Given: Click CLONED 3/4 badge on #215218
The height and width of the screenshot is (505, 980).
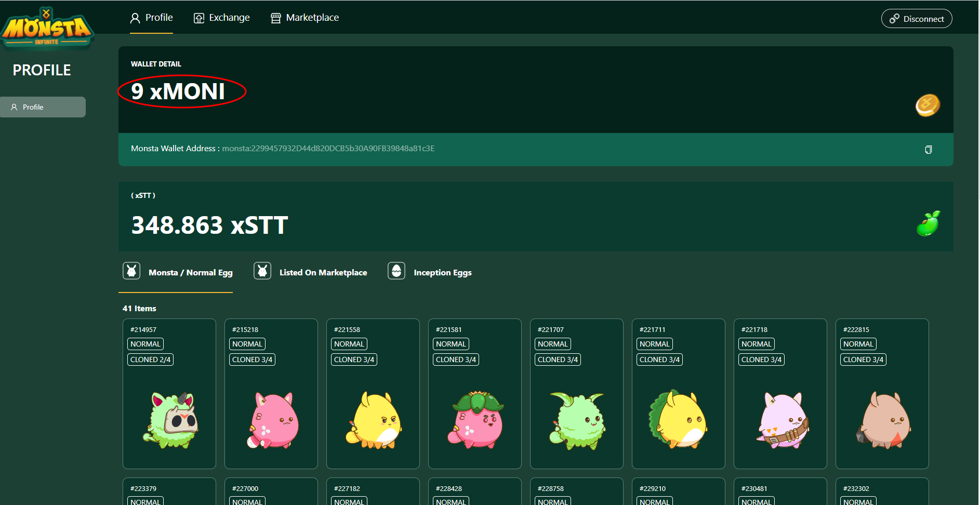Looking at the screenshot, I should coord(252,360).
